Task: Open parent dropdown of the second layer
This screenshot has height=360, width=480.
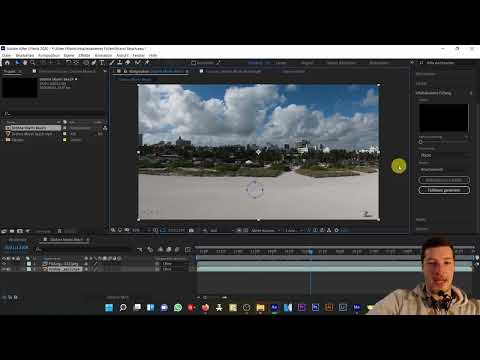Action: (175, 269)
